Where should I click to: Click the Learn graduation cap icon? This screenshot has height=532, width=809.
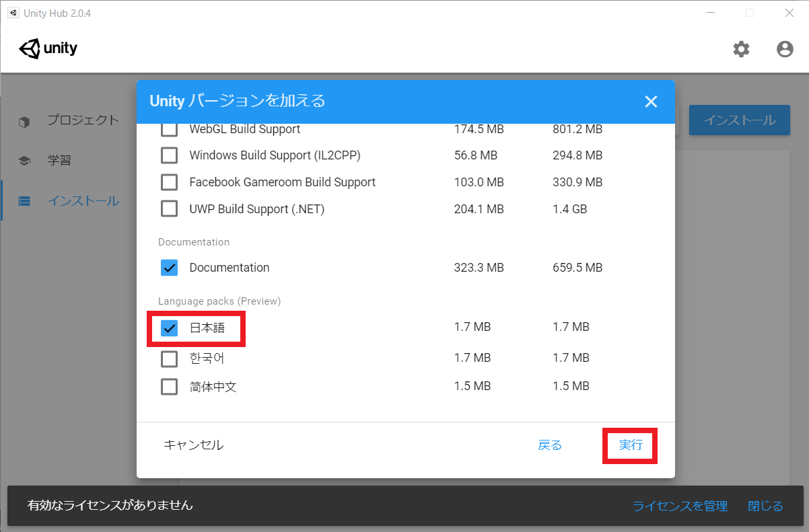click(x=24, y=161)
